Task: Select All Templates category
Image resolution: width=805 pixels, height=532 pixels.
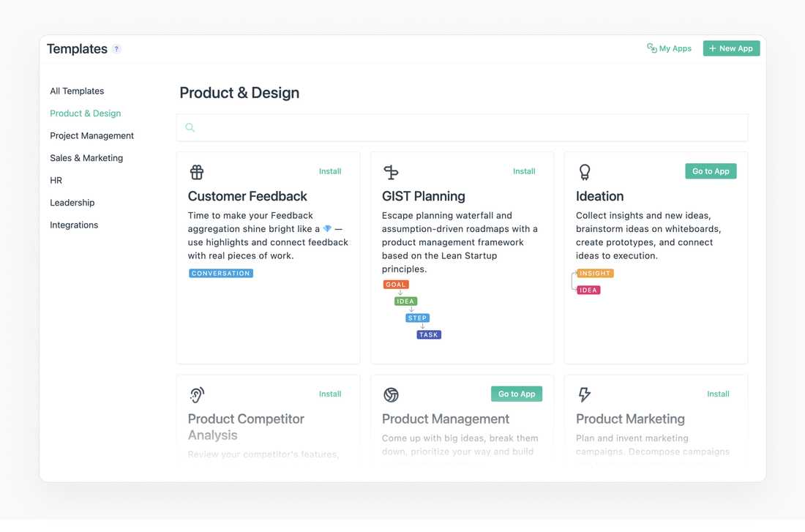Action: (x=77, y=91)
